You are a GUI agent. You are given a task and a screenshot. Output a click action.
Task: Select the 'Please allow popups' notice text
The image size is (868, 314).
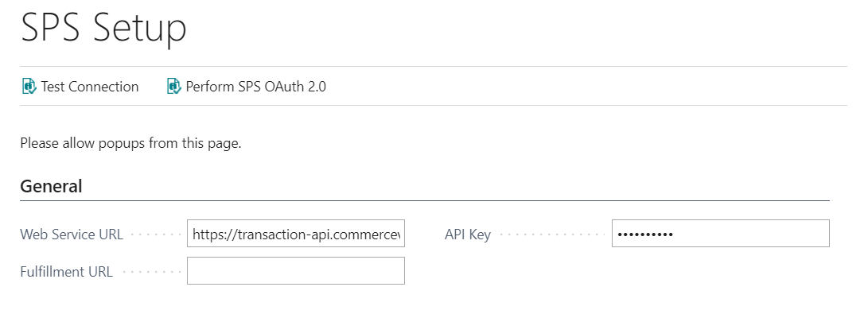click(130, 143)
